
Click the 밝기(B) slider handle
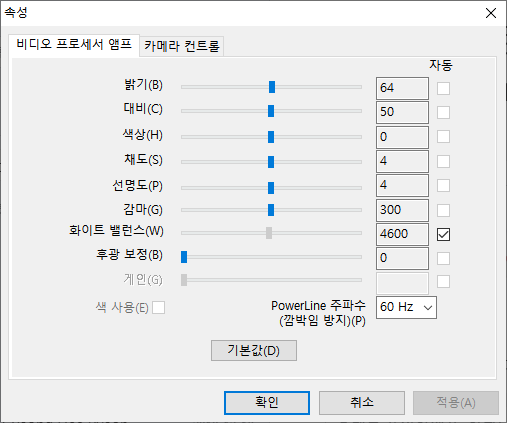tap(272, 87)
